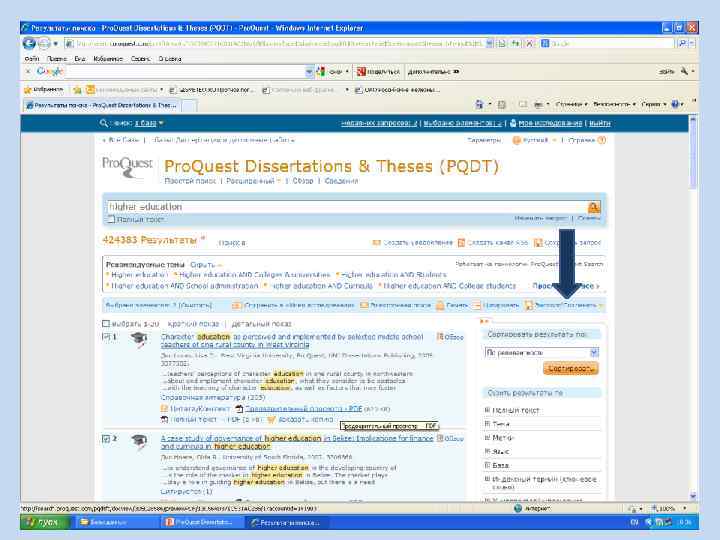Click the printer icon in the action bar
The image size is (720, 540).
tap(440, 305)
